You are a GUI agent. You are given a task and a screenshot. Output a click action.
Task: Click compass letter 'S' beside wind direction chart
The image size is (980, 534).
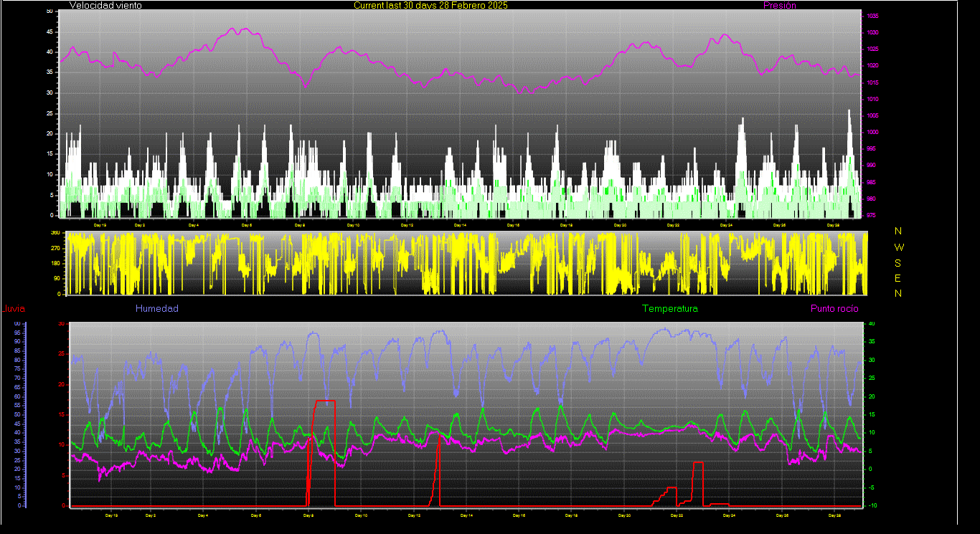click(x=898, y=262)
